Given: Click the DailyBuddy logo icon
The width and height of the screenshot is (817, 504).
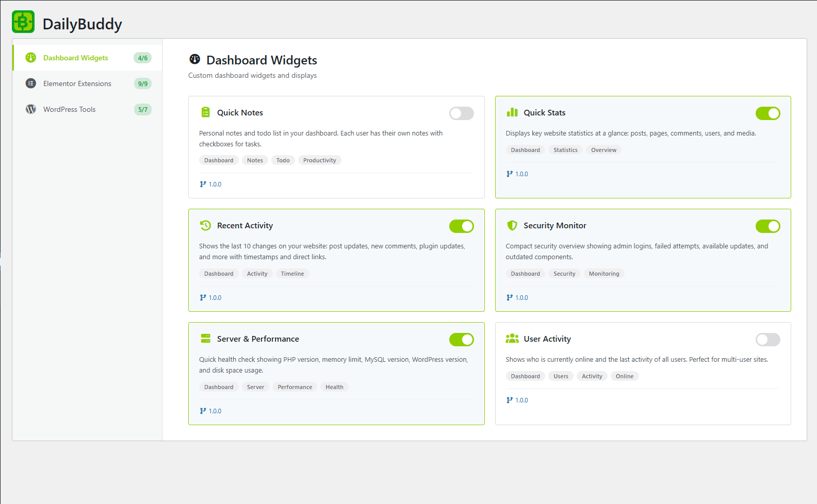Looking at the screenshot, I should tap(23, 22).
